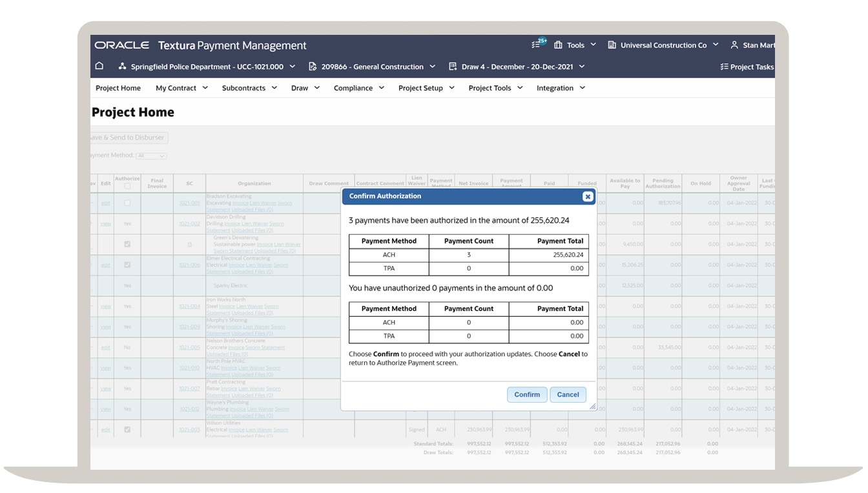Uncheck Authorize for Elmer Electrical Contracting
Image resolution: width=868 pixels, height=493 pixels.
click(127, 265)
